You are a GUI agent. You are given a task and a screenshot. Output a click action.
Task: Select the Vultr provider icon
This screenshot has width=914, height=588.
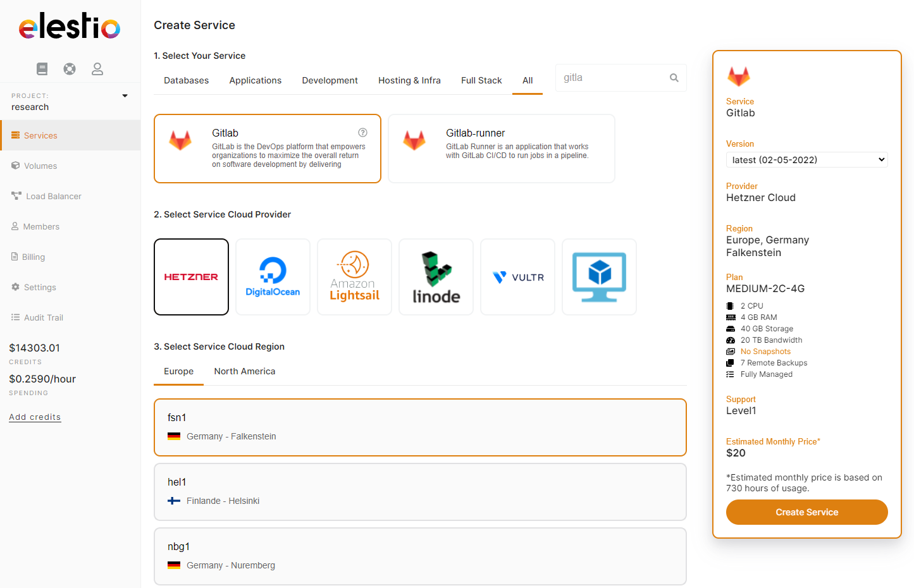[x=517, y=276]
